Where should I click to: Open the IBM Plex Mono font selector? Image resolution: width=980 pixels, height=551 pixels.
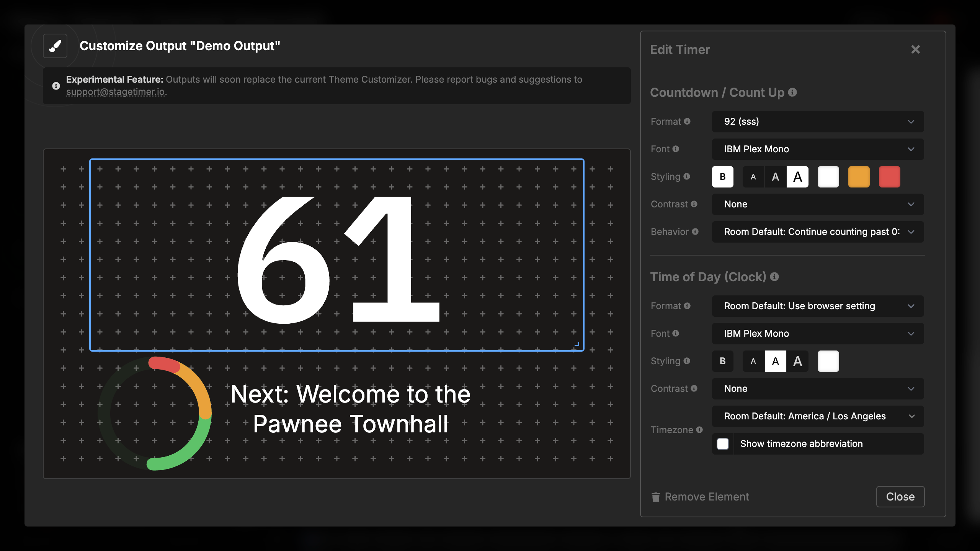tap(817, 149)
